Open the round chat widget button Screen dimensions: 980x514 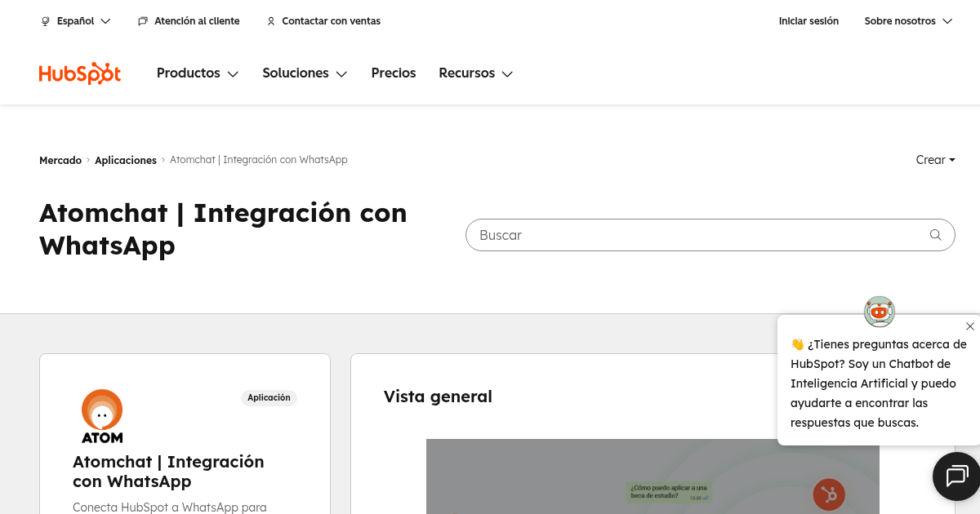[x=956, y=476]
